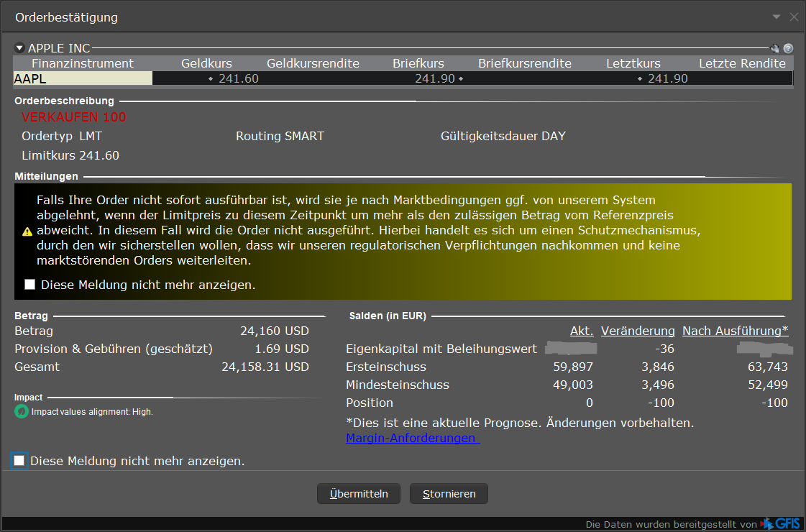
Task: Open the wrench configuration icon
Action: pyautogui.click(x=774, y=48)
